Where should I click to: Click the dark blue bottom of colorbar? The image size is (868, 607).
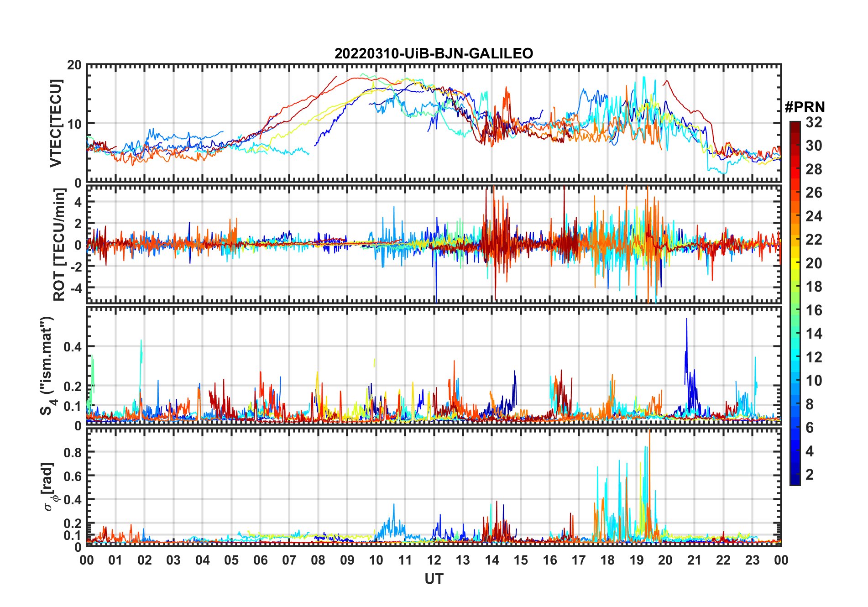pyautogui.click(x=795, y=481)
